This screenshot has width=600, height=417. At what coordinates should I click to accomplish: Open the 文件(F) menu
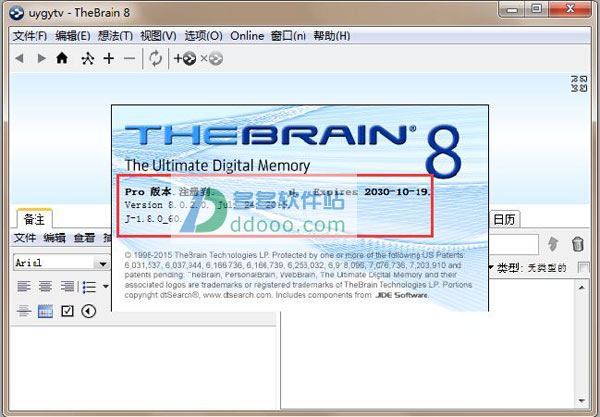coord(30,36)
